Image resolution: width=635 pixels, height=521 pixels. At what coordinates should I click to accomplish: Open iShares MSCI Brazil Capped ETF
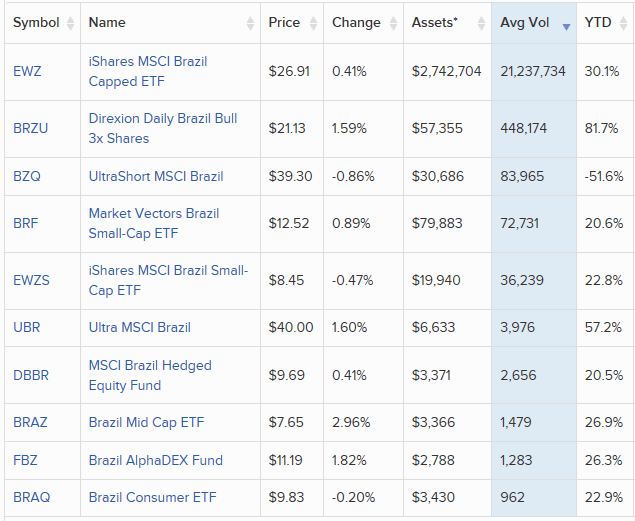(148, 71)
